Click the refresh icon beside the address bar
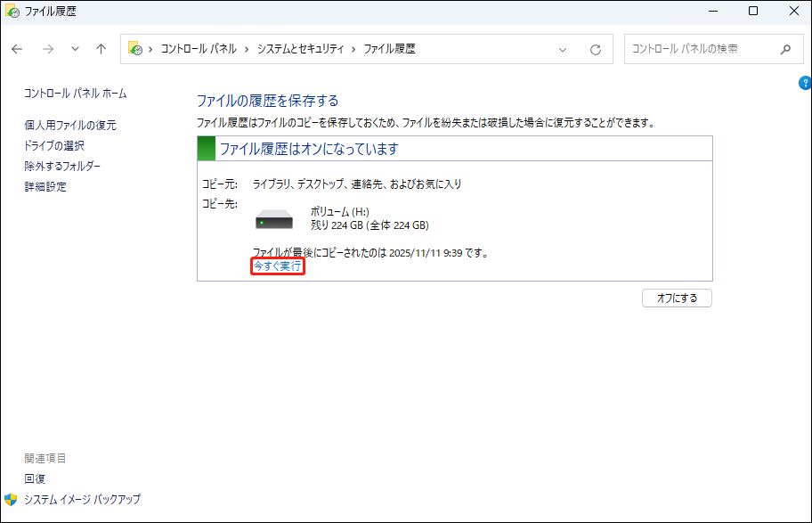This screenshot has height=523, width=812. pyautogui.click(x=595, y=49)
